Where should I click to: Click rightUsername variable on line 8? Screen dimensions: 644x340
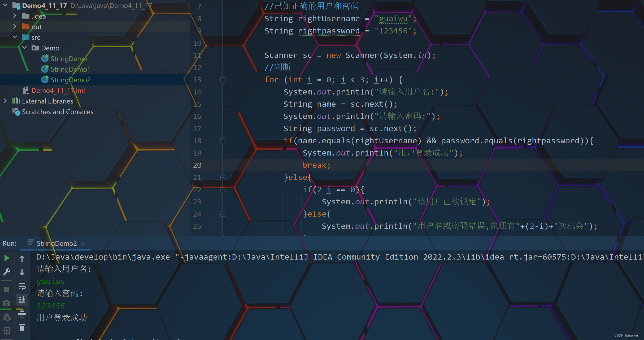[x=329, y=19]
